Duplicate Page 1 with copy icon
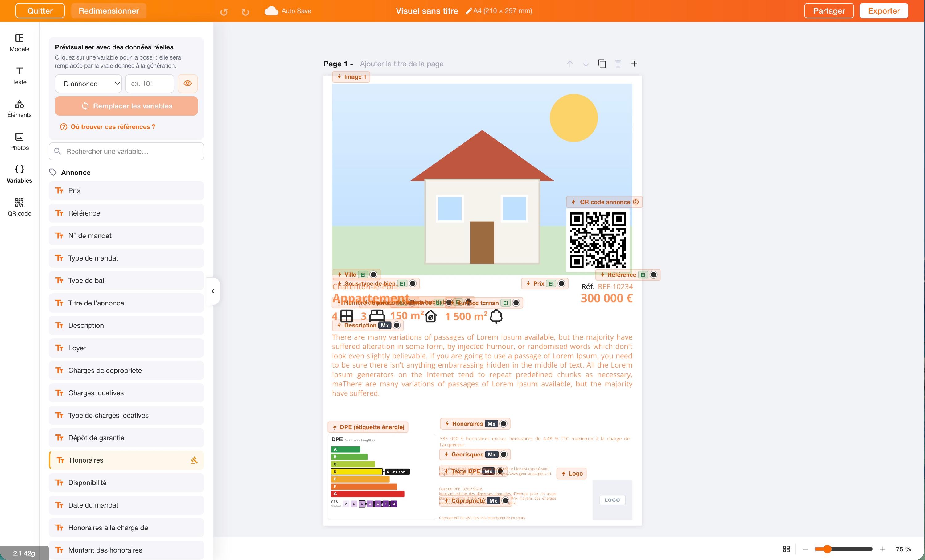Image resolution: width=925 pixels, height=560 pixels. (602, 64)
